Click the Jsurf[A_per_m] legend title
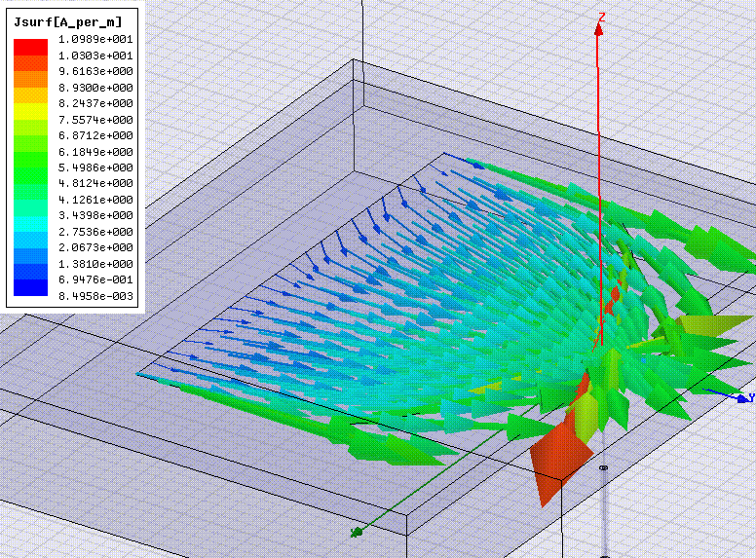756x558 pixels. [68, 22]
